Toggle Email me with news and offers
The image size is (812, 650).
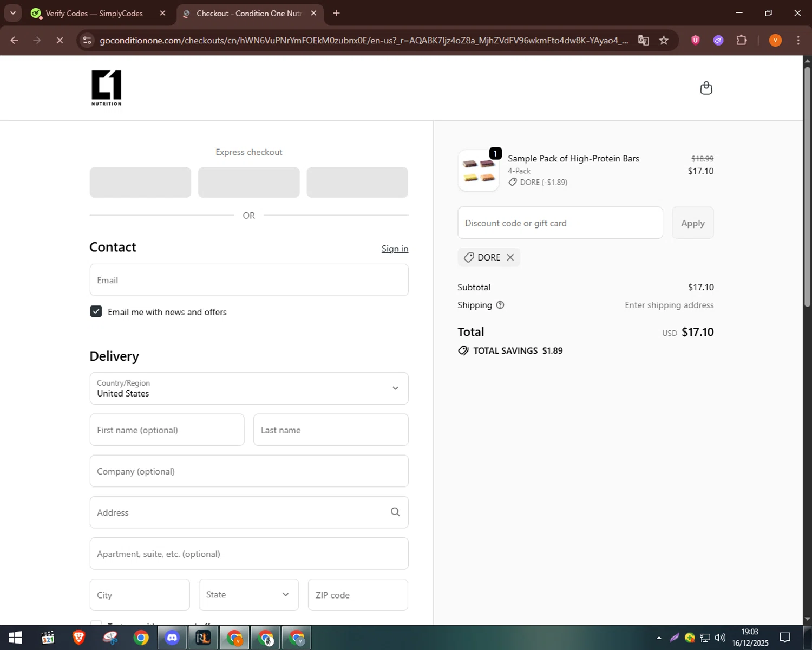[96, 311]
